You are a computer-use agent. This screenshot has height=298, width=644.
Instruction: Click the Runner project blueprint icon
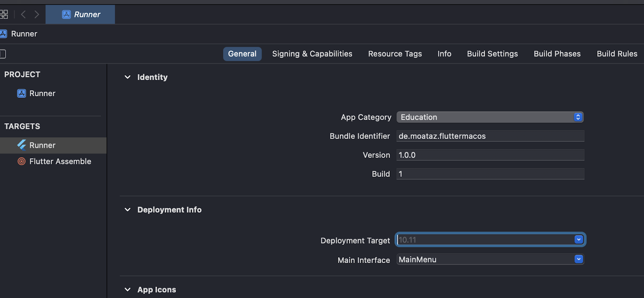coord(22,93)
